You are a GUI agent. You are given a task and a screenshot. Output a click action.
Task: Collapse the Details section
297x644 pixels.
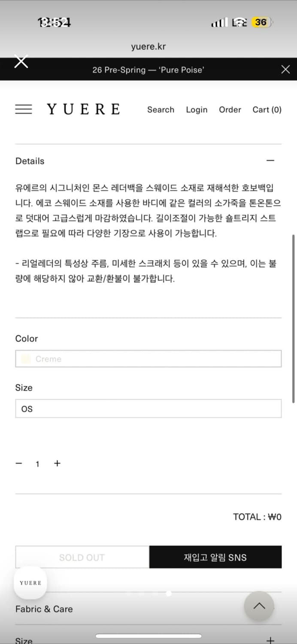[270, 160]
